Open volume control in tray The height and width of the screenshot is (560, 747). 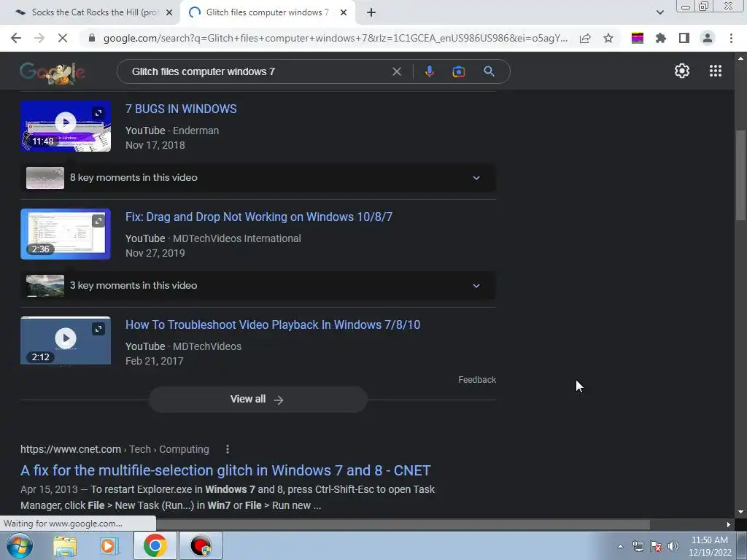coord(673,546)
